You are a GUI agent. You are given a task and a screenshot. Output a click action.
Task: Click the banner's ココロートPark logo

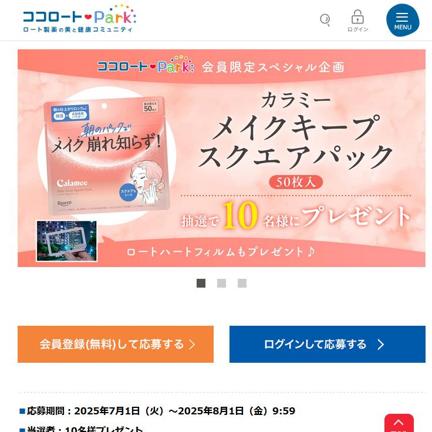click(145, 64)
